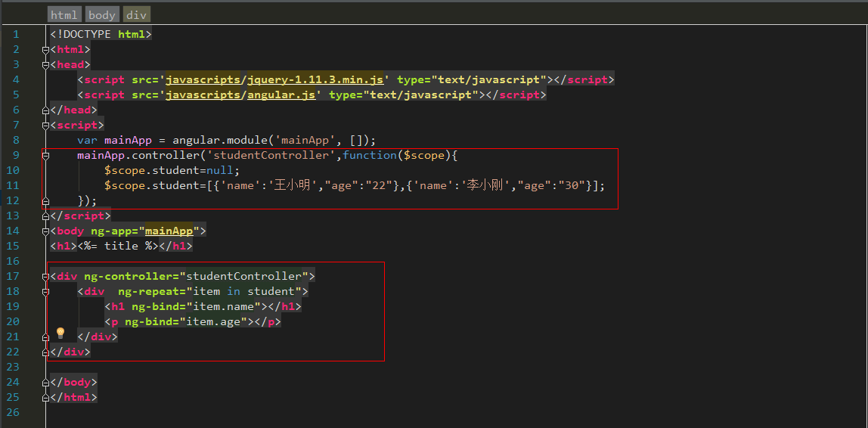Fold the controller function on line 9
868x428 pixels.
[x=46, y=156]
